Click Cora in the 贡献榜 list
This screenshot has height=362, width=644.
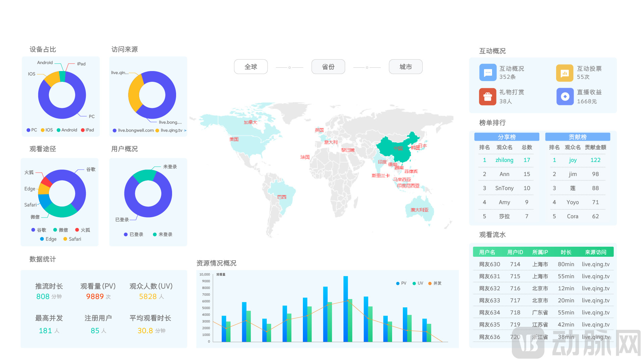pyautogui.click(x=573, y=216)
